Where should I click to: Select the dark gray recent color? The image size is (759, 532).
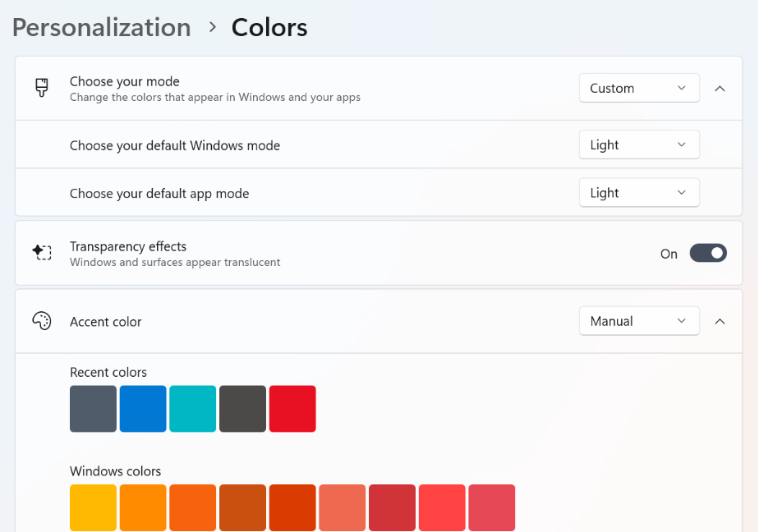242,409
